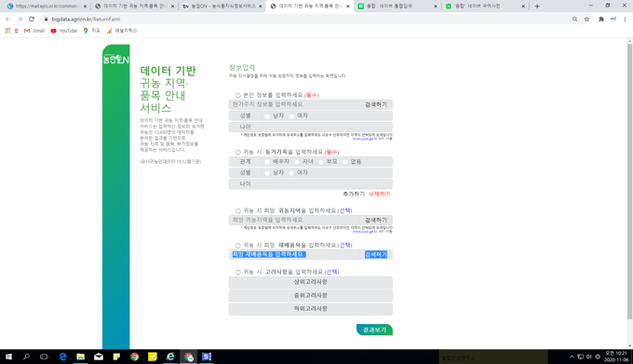Open Internet Explorer from taskbar

click(170, 357)
